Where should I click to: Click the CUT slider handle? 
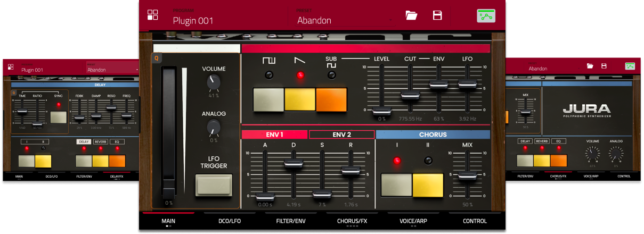point(410,95)
